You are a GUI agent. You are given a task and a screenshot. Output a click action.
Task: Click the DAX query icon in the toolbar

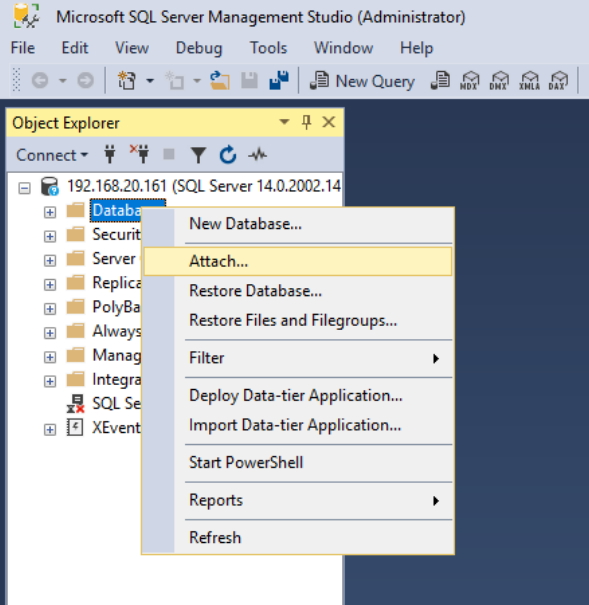(x=558, y=81)
